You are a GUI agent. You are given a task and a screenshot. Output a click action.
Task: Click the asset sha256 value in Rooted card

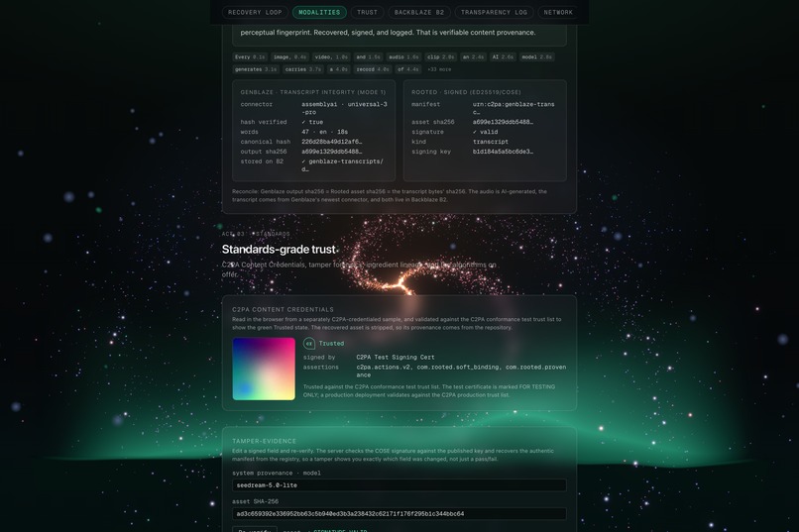[x=503, y=122]
